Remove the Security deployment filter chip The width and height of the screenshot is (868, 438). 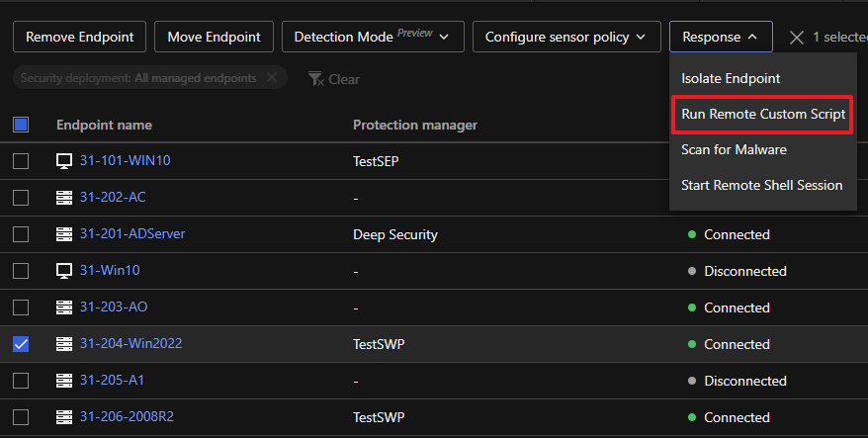tap(272, 78)
